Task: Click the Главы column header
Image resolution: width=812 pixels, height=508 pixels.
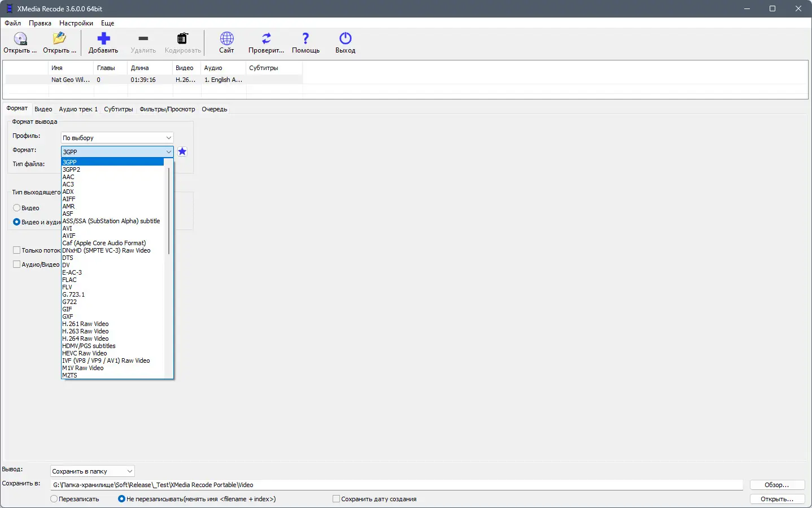Action: [111, 68]
